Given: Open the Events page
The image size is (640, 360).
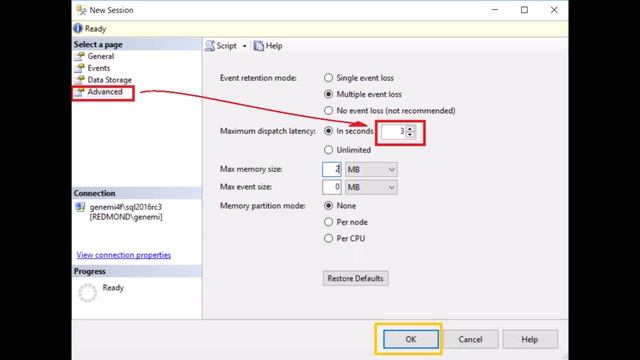Looking at the screenshot, I should [x=98, y=68].
